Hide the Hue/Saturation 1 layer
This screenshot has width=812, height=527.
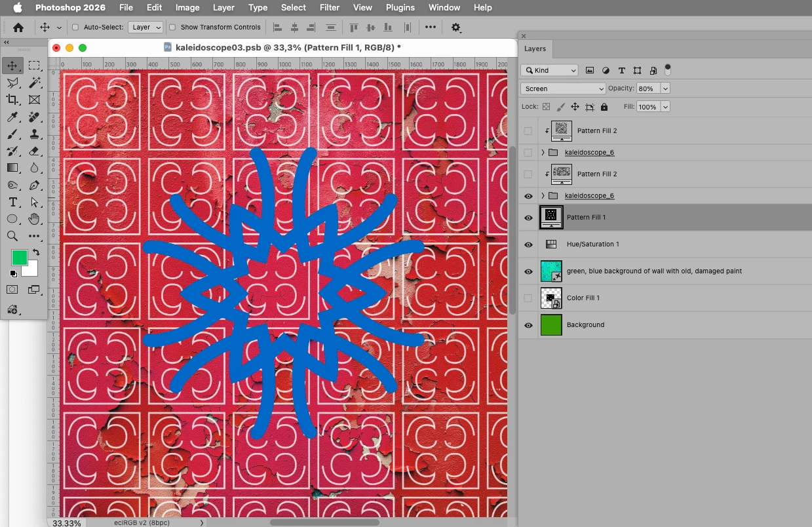pos(528,244)
